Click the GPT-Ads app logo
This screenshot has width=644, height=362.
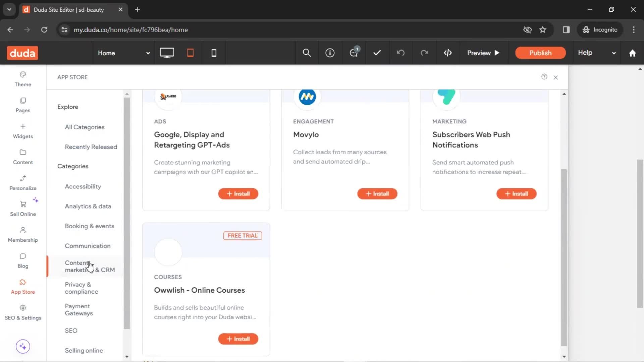[x=168, y=97]
